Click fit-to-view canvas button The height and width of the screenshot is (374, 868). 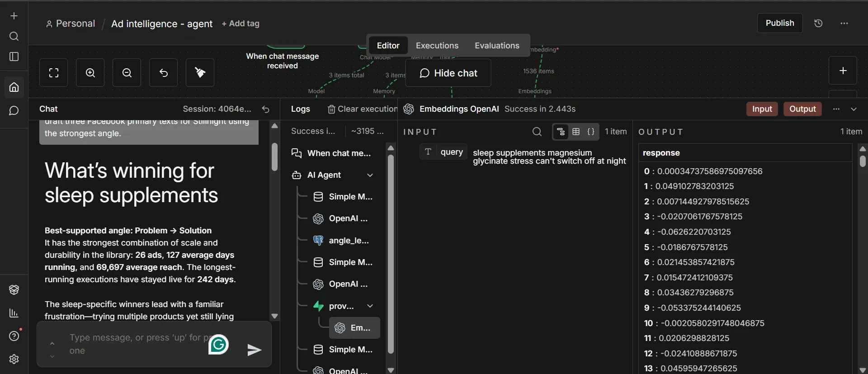[x=53, y=72]
